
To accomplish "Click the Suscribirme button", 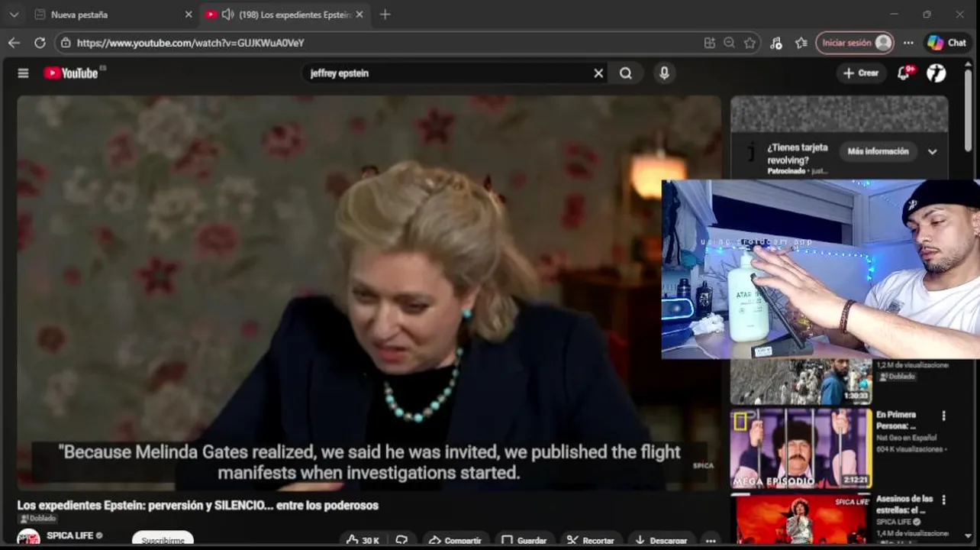I will [x=163, y=540].
